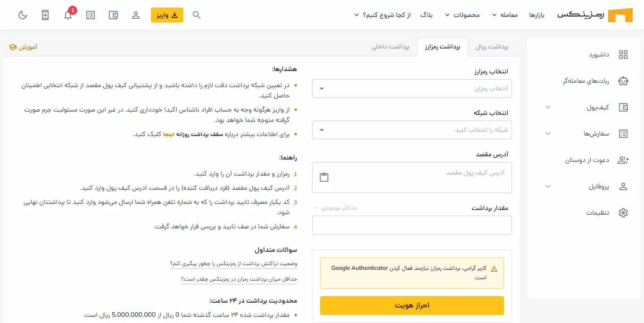Toggle dark mode moon icon
The image size is (644, 323).
tap(23, 15)
